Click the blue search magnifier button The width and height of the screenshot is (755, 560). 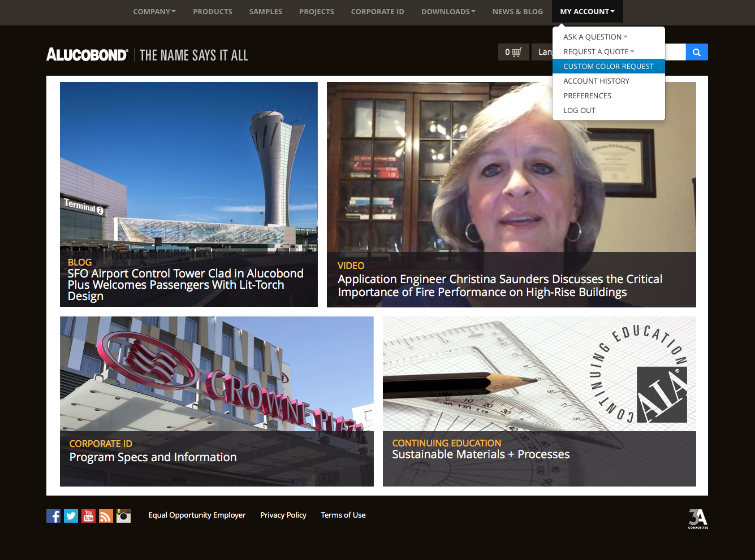696,53
